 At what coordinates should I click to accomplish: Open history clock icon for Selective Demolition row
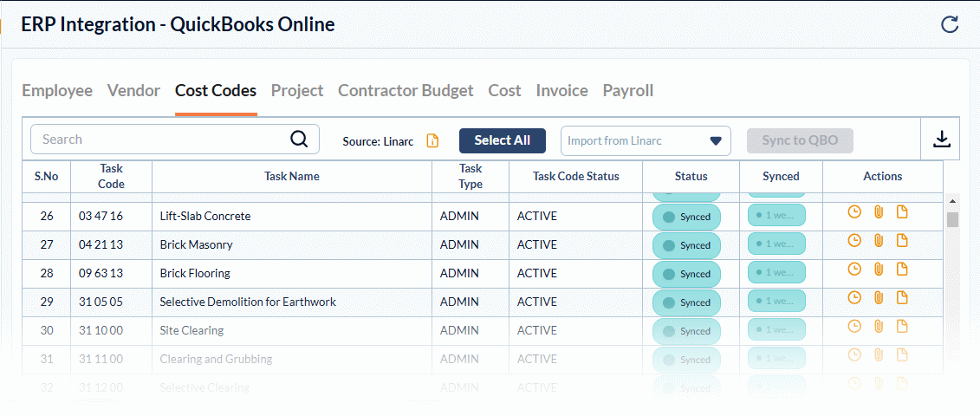tap(854, 298)
